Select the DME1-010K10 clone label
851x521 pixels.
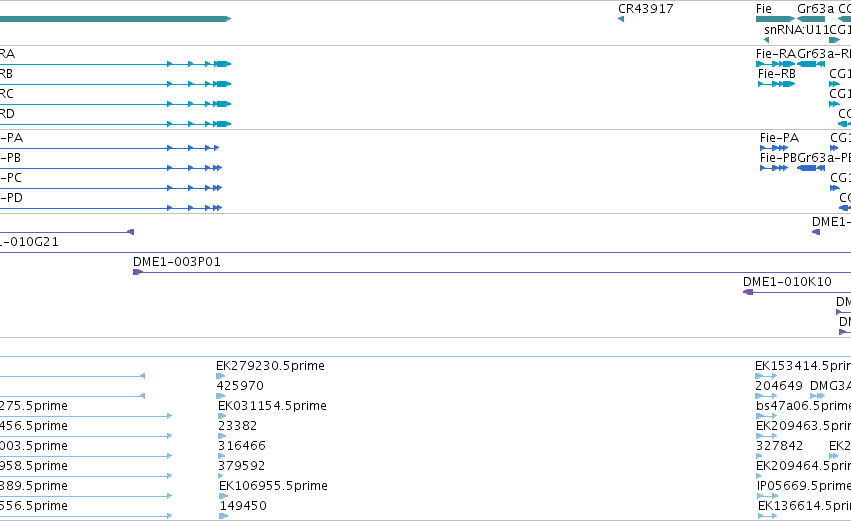coord(787,282)
